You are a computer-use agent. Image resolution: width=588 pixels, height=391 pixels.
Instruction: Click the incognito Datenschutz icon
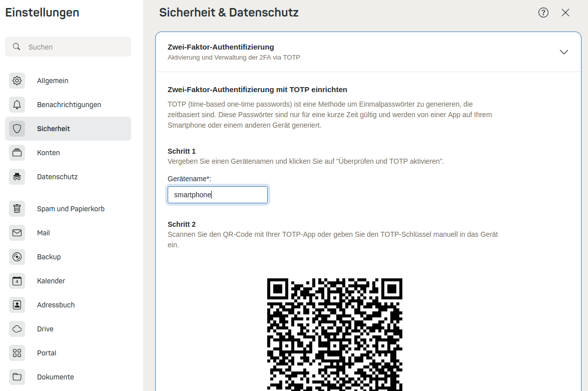[x=17, y=177]
